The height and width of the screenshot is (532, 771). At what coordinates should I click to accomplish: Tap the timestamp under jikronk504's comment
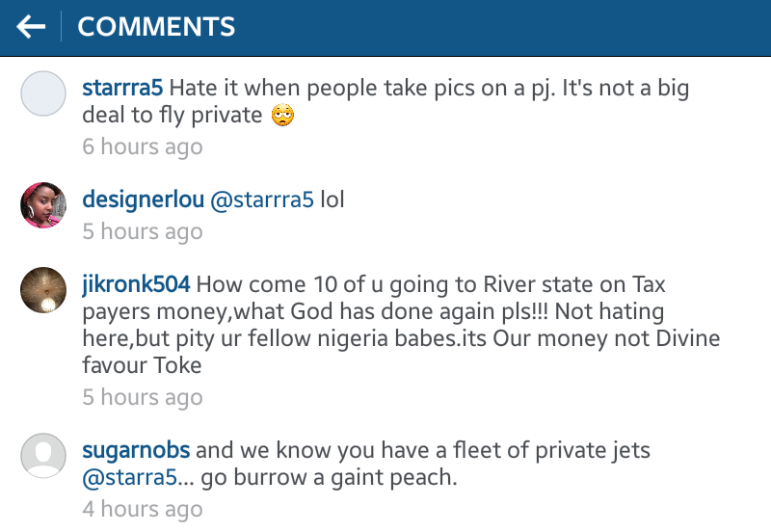click(143, 398)
